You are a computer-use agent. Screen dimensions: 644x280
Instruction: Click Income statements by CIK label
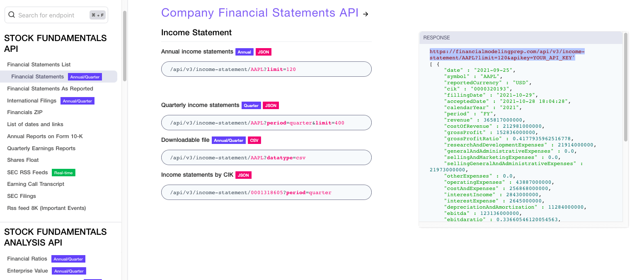(x=197, y=175)
